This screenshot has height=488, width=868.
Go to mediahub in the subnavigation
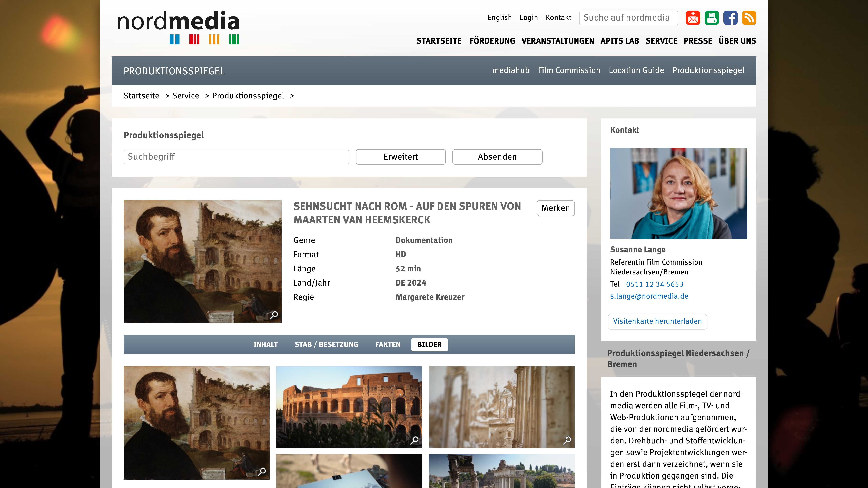(x=511, y=70)
